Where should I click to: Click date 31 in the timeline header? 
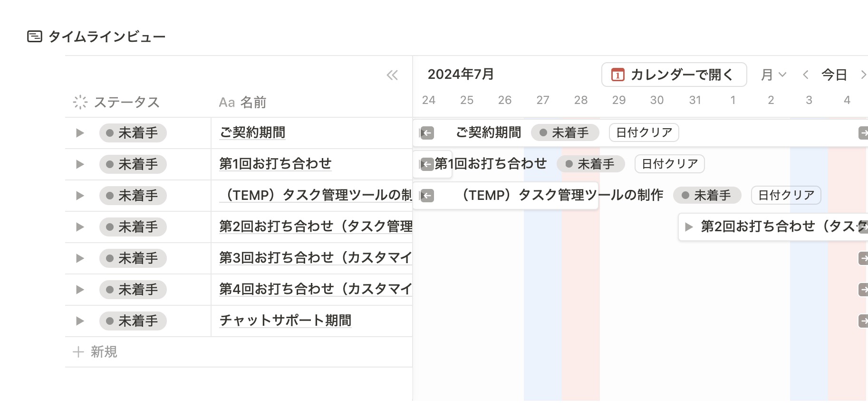(x=695, y=100)
